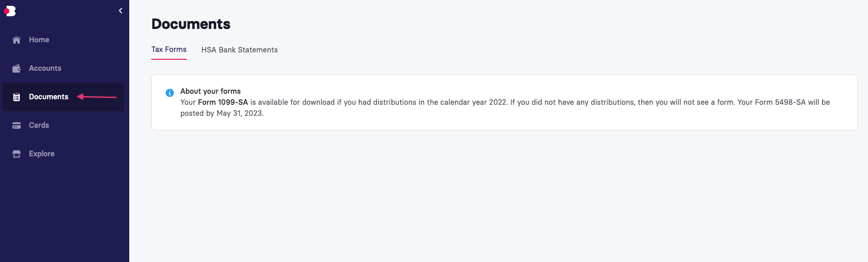The width and height of the screenshot is (868, 262).
Task: Click the Accounts wallet icon
Action: pos(17,68)
